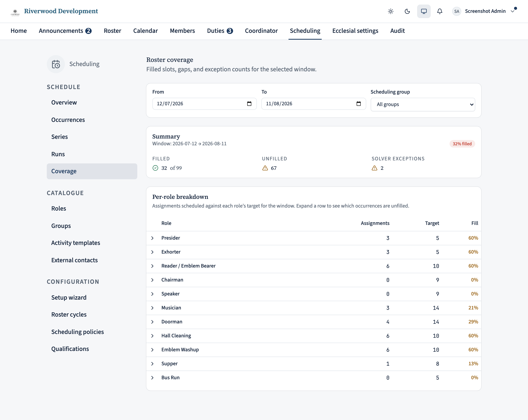
Task: Click the 32% filled badge
Action: pos(462,144)
